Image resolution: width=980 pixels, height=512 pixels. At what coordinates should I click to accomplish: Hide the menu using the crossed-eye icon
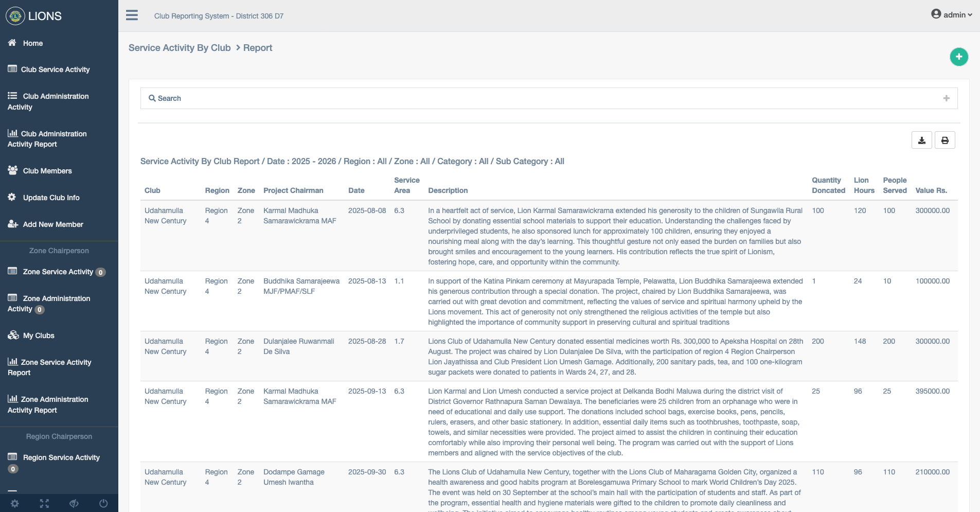[74, 503]
